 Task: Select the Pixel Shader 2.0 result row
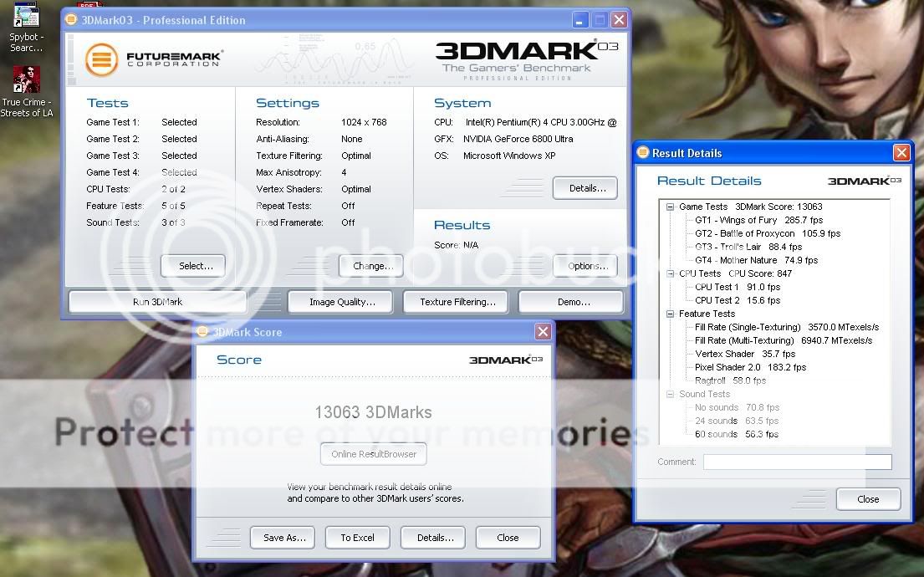(x=727, y=367)
